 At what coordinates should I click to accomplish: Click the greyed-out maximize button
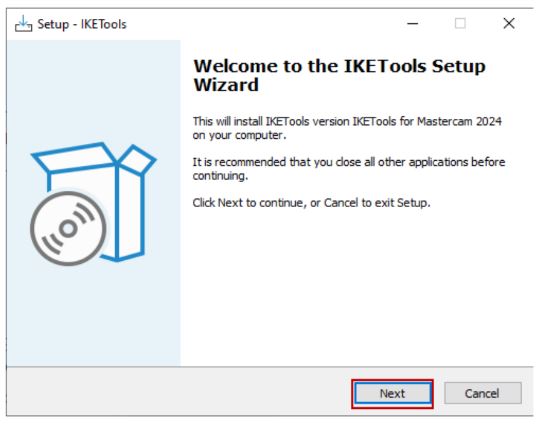pyautogui.click(x=460, y=23)
